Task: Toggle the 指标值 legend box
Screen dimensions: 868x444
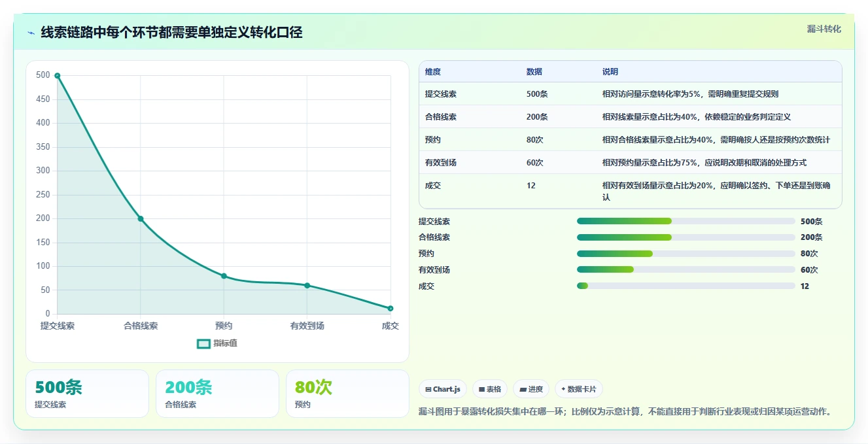Action: 203,343
